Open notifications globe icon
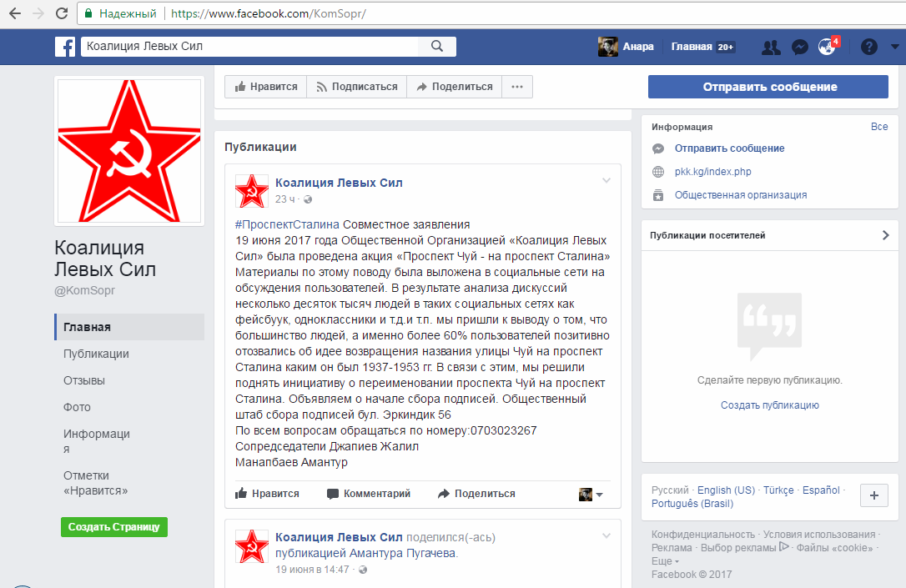This screenshot has width=906, height=588. tap(827, 48)
